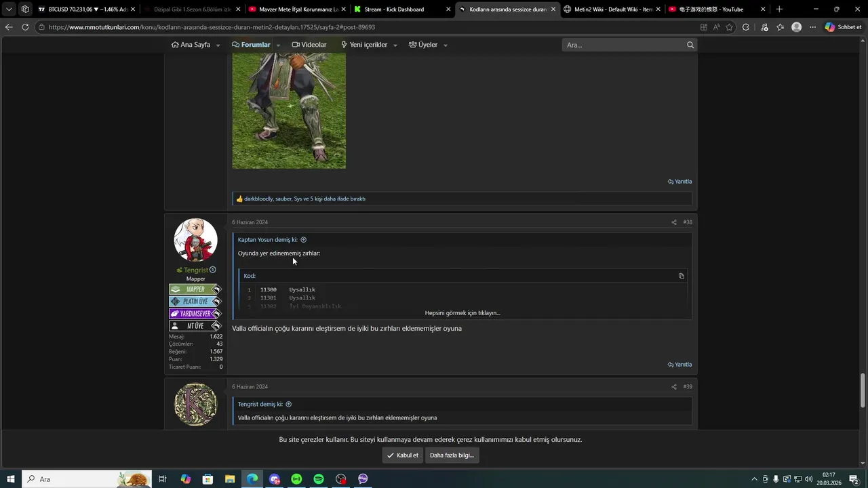Open the browser profile avatar
Viewport: 868px width, 488px height.
[797, 27]
